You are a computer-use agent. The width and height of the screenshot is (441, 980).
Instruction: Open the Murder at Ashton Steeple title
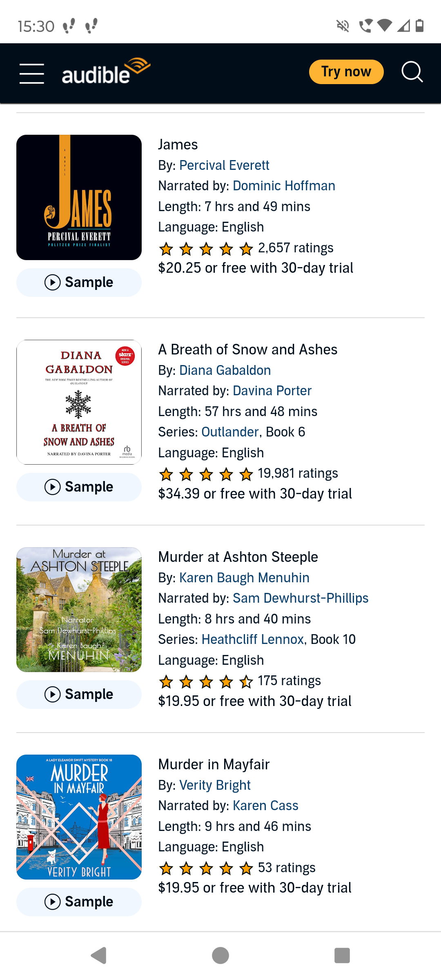[x=238, y=557]
